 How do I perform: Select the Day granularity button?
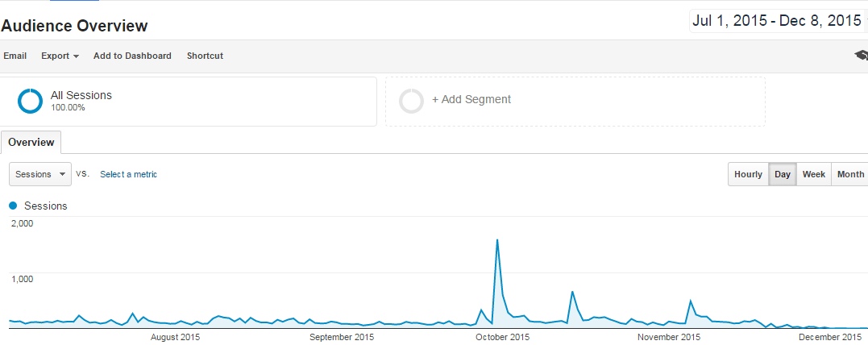(x=783, y=174)
